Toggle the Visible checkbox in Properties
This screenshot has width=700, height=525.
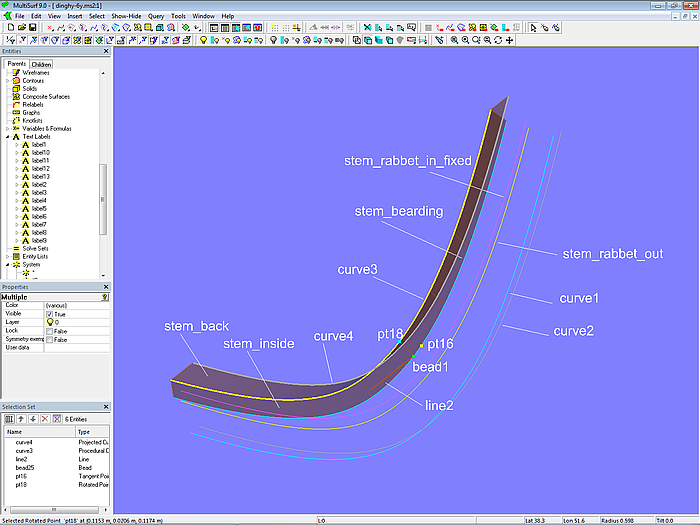[x=49, y=313]
